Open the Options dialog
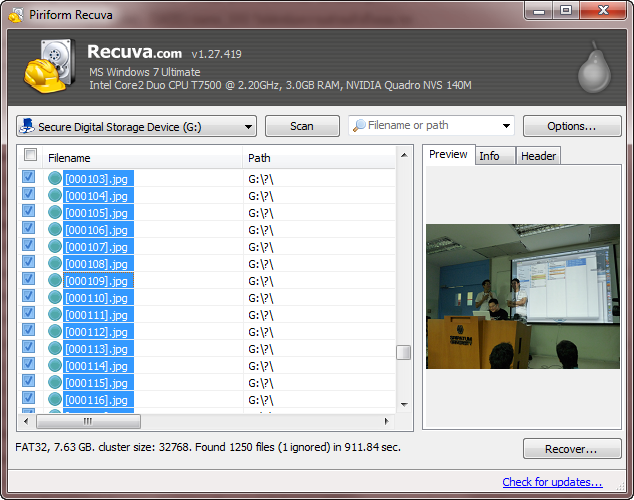The width and height of the screenshot is (634, 500). coord(572,126)
